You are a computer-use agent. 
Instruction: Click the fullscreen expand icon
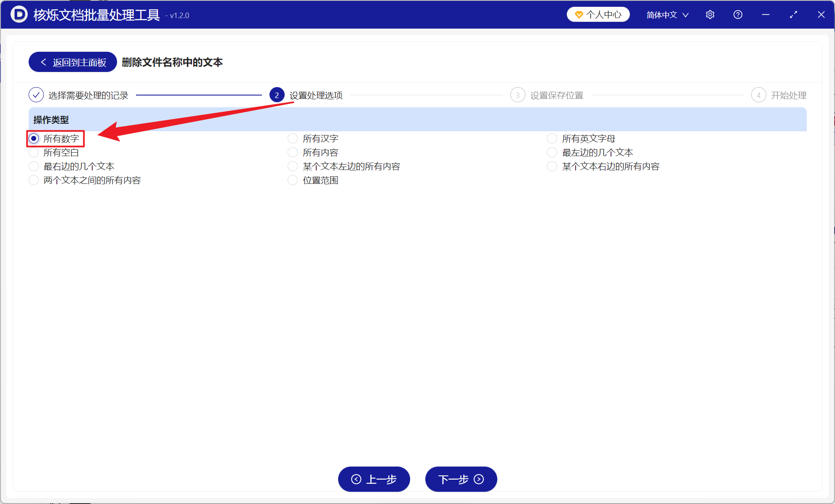coord(793,14)
